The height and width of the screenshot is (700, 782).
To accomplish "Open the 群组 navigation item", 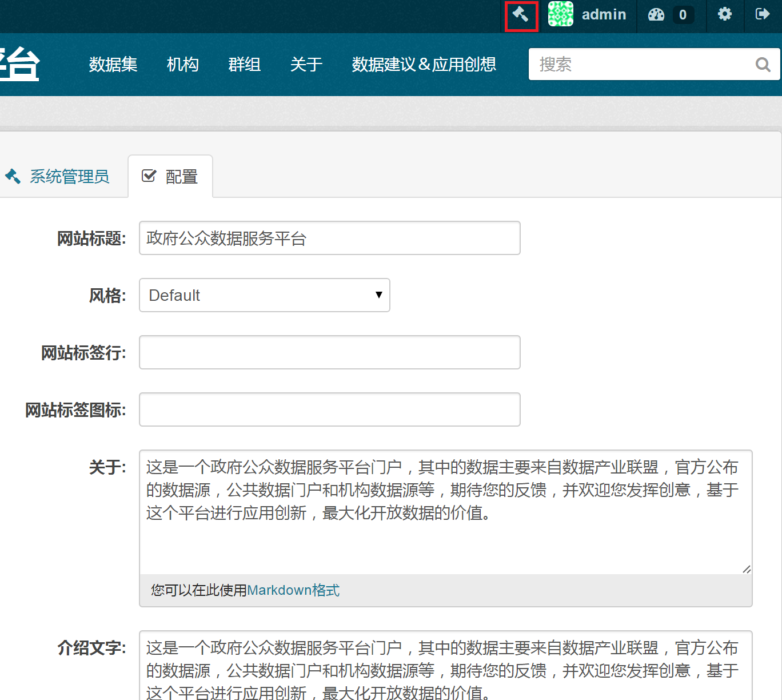I will point(245,64).
